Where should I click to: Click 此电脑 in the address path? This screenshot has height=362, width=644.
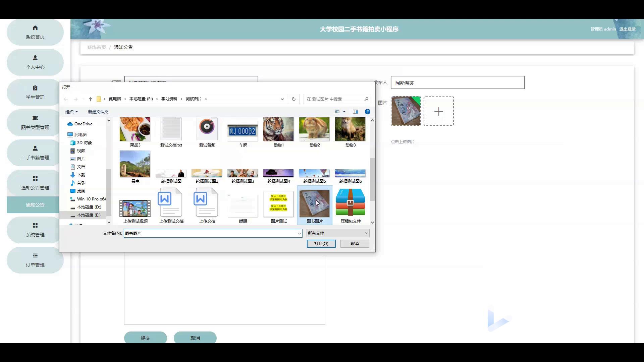(115, 99)
